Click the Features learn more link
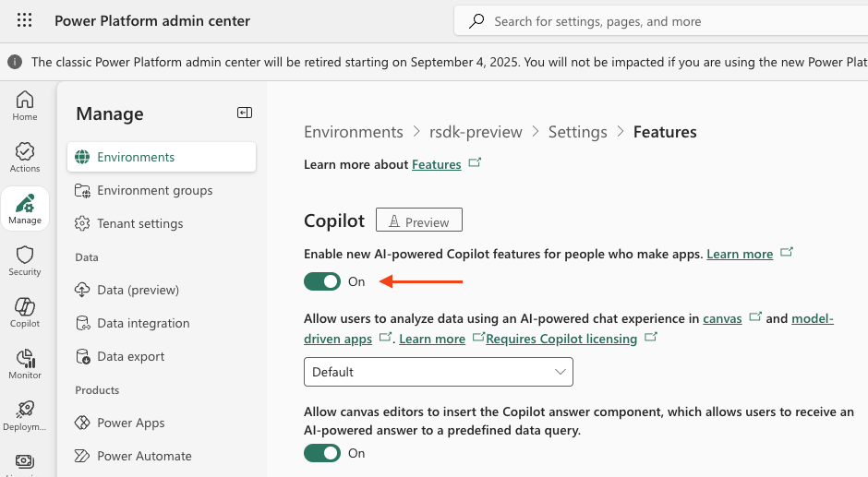Viewport: 868px width, 477px height. [x=436, y=164]
